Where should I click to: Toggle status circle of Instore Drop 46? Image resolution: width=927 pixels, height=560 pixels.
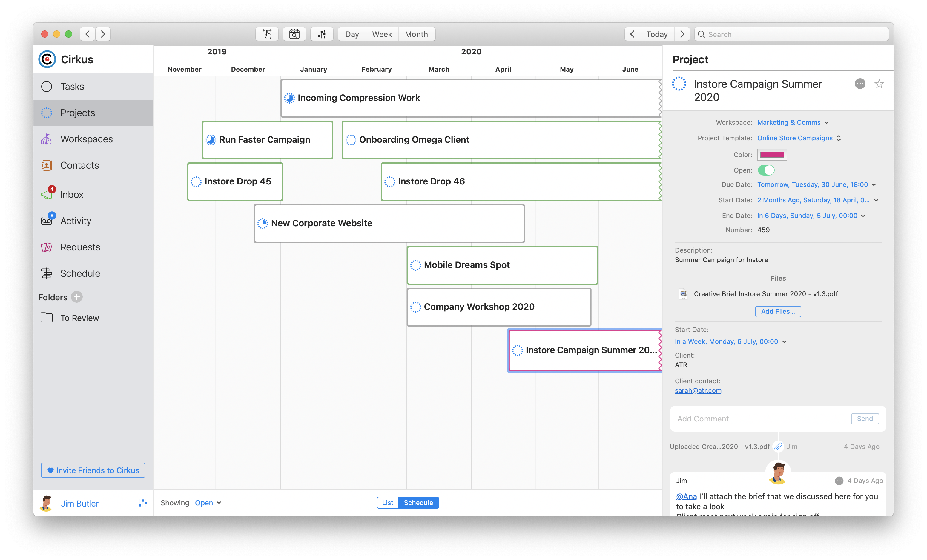tap(389, 182)
